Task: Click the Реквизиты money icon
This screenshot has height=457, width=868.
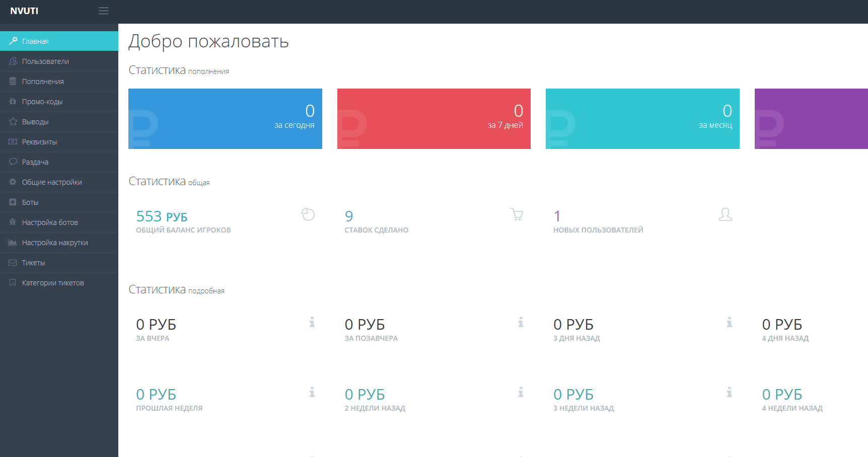Action: [x=13, y=142]
